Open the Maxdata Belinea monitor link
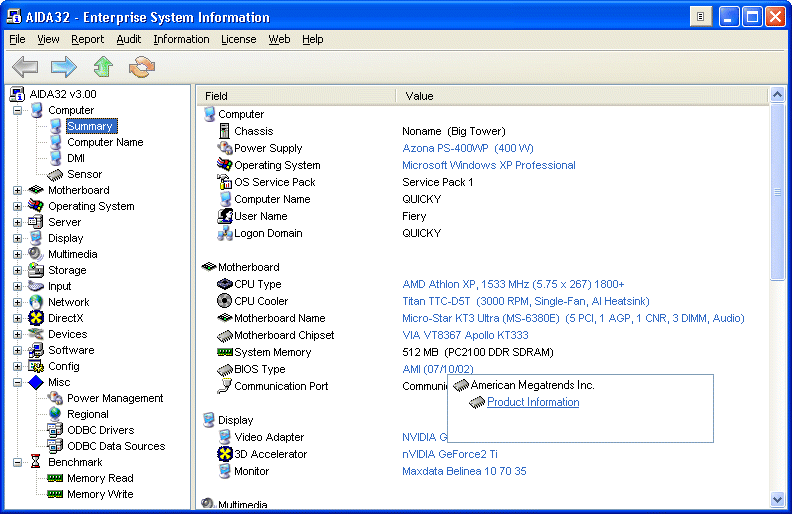Image resolution: width=792 pixels, height=514 pixels. (x=464, y=471)
